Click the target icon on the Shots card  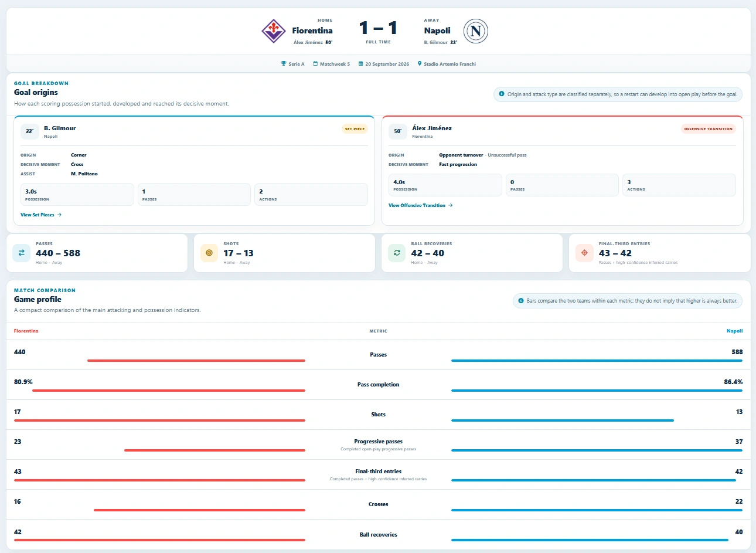pos(209,253)
